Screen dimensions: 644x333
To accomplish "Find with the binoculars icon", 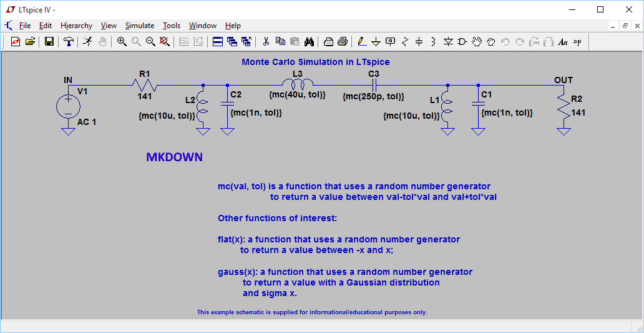I will [309, 41].
